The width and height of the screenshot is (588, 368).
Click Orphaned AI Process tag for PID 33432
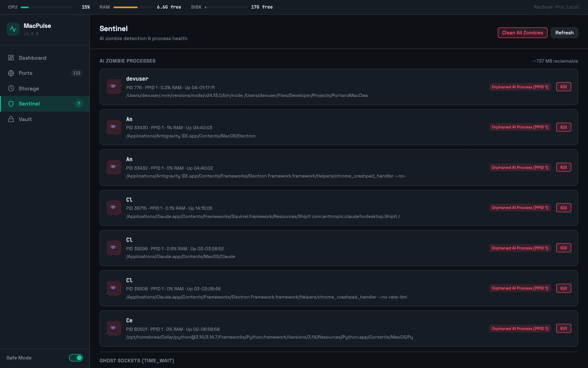point(520,167)
